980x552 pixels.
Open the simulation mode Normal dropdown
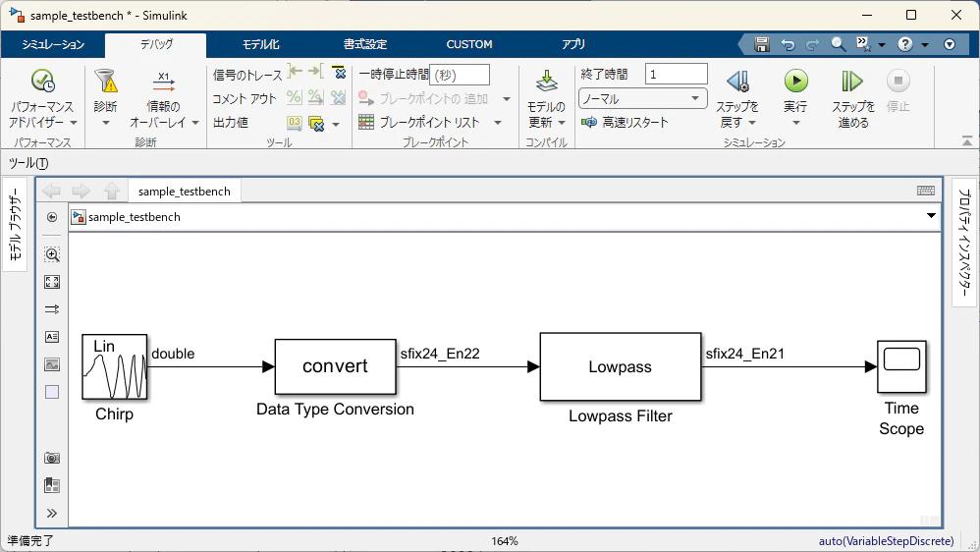[643, 99]
